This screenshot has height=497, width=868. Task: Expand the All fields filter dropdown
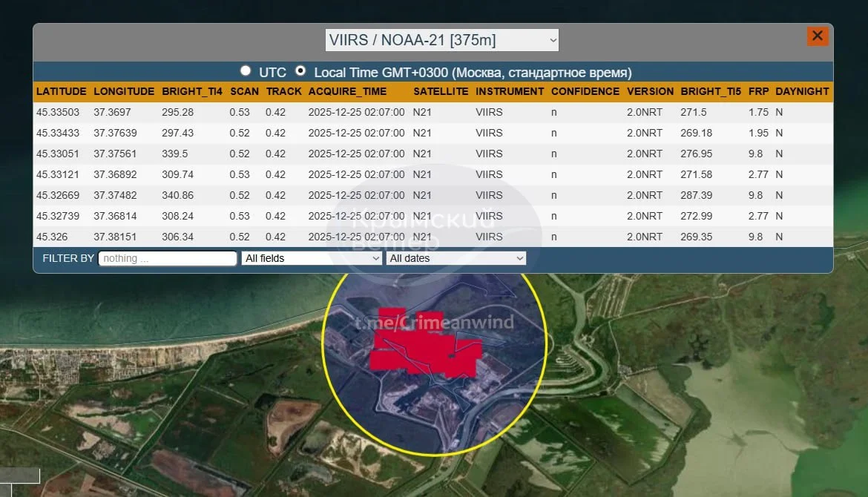click(312, 258)
